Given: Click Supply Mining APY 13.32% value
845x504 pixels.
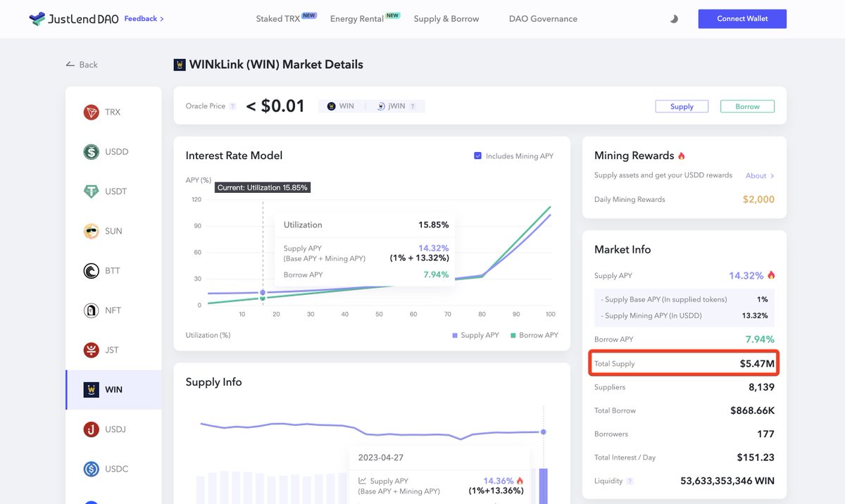Looking at the screenshot, I should coord(755,316).
